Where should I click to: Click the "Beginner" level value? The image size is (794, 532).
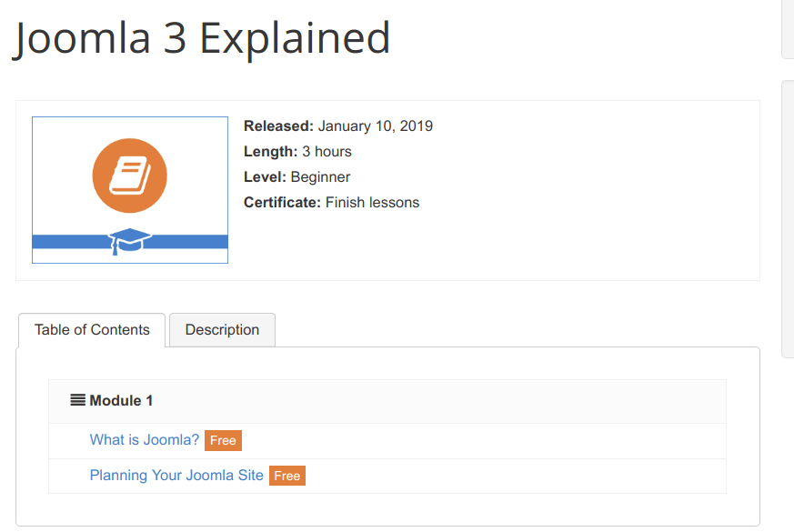[320, 177]
